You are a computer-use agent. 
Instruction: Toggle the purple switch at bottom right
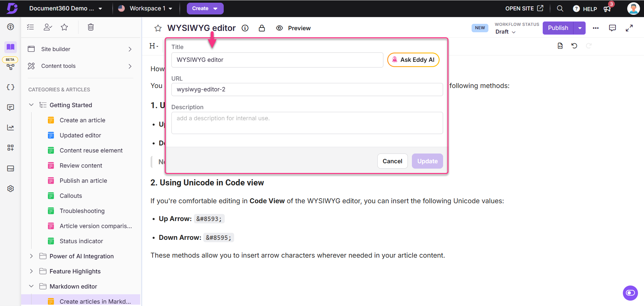pos(630,293)
